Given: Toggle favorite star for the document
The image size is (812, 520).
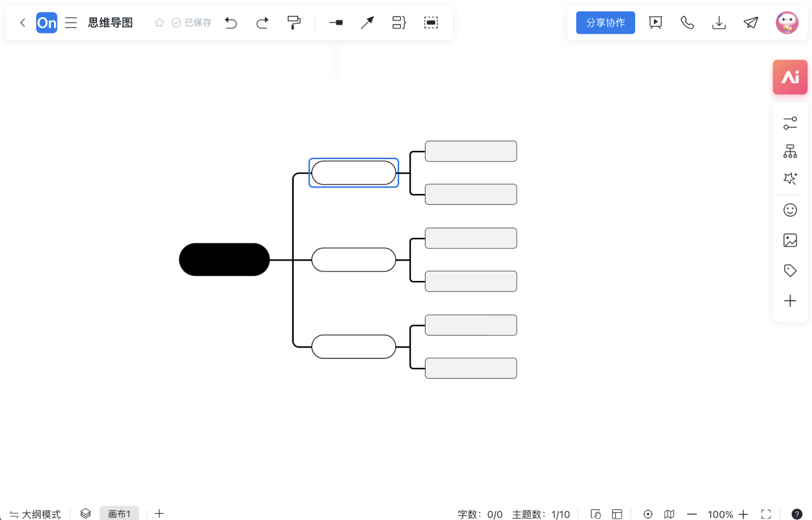Looking at the screenshot, I should pos(159,23).
